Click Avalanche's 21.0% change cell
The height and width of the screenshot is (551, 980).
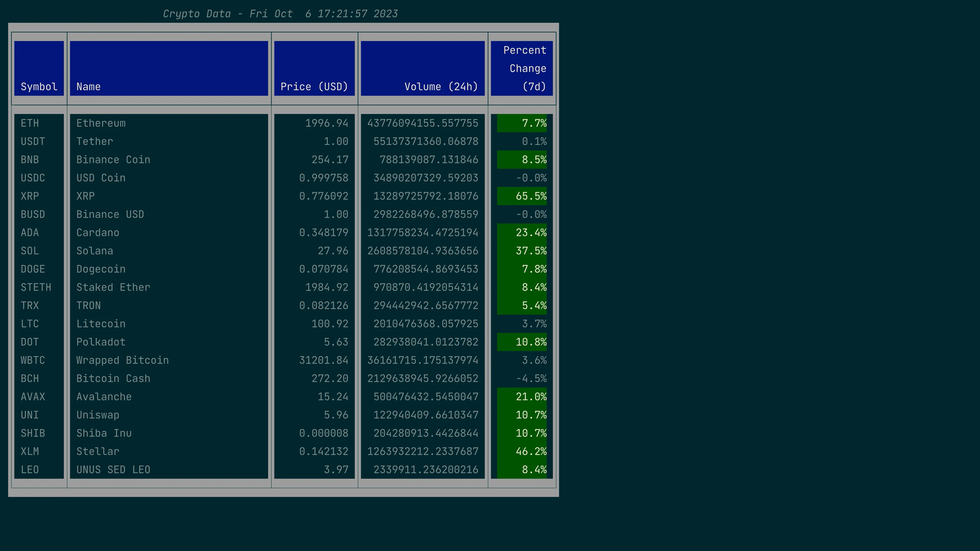[x=531, y=397]
